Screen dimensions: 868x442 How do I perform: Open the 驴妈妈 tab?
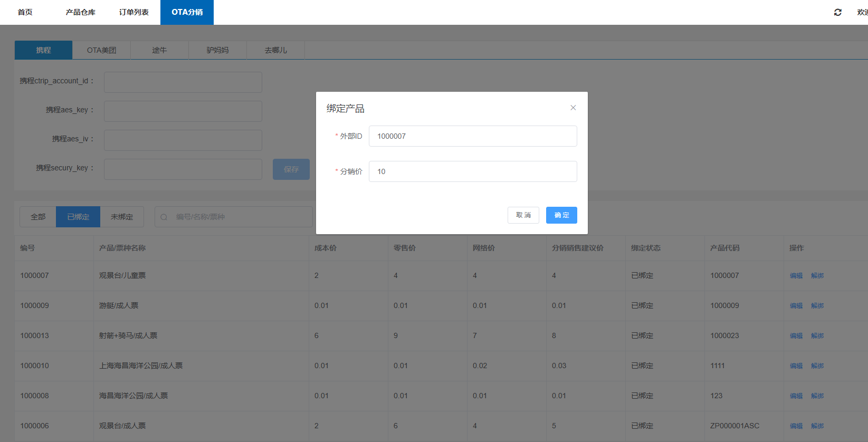217,50
